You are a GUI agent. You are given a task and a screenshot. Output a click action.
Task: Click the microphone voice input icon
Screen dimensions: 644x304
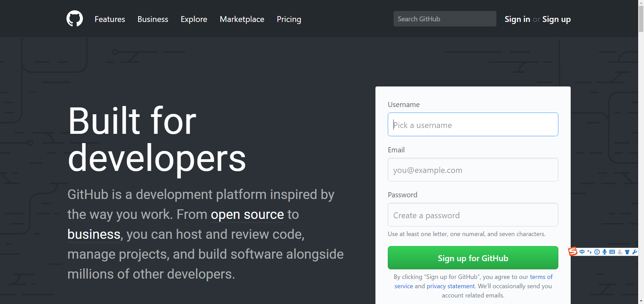pos(605,252)
